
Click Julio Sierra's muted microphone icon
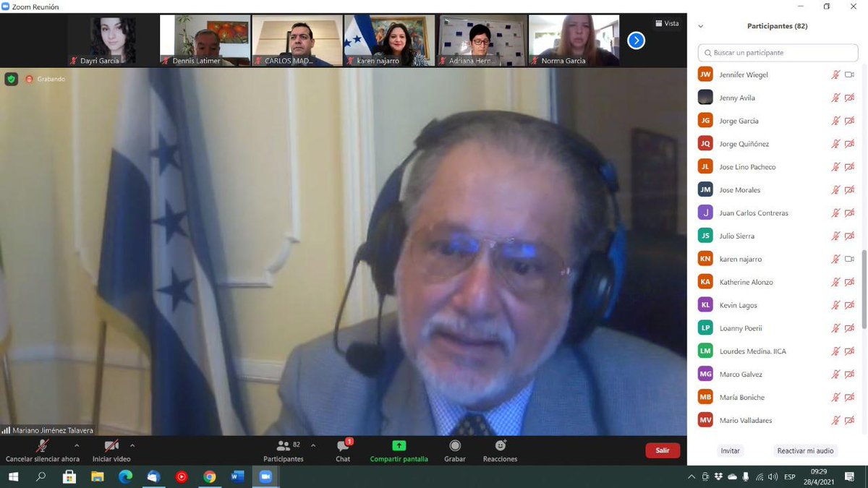pos(835,236)
